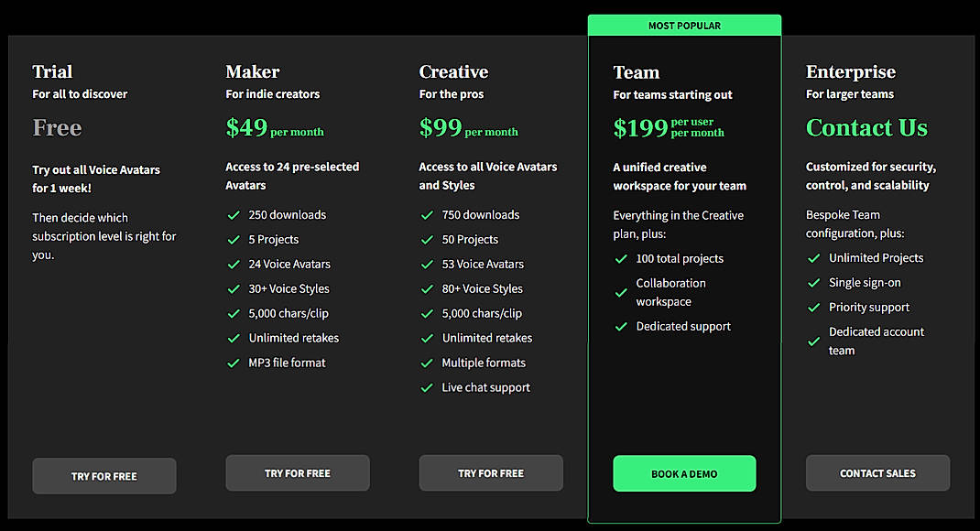Click the checkmark next to Unlimited retakes
Image resolution: width=980 pixels, height=531 pixels.
coord(233,338)
